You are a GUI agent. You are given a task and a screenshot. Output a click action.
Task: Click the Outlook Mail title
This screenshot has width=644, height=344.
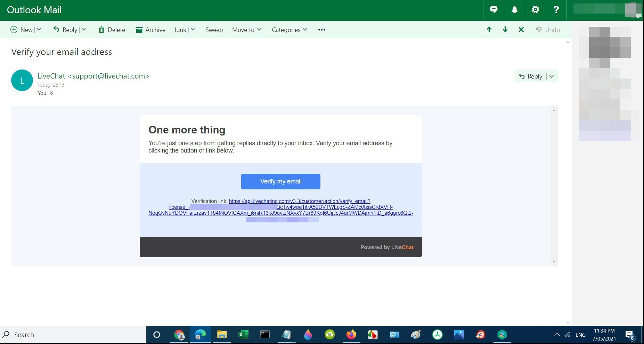[34, 10]
